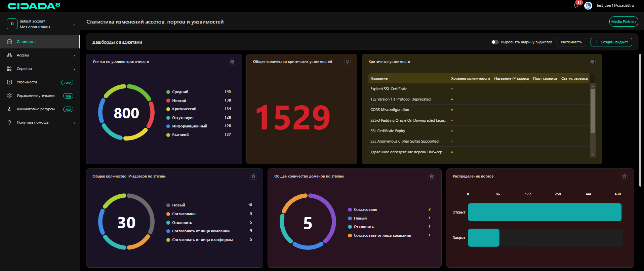644x271 pixels.
Task: Click the TLS Version 1.1 Protocol Deprecated row
Action: tap(479, 99)
